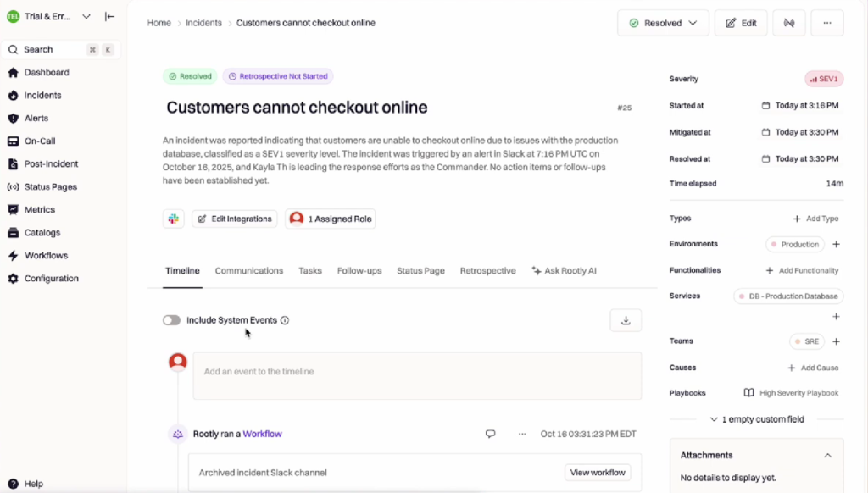Open the Follow-ups tab

pyautogui.click(x=357, y=270)
